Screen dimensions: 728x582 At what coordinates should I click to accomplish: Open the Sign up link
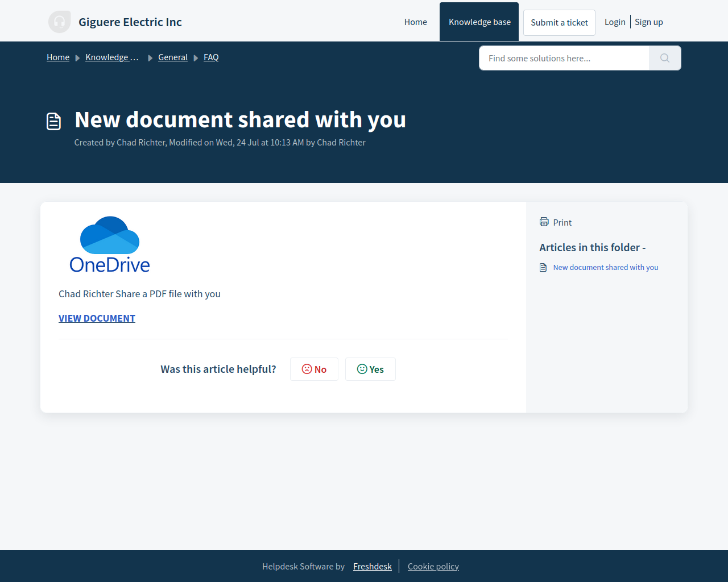pos(649,22)
